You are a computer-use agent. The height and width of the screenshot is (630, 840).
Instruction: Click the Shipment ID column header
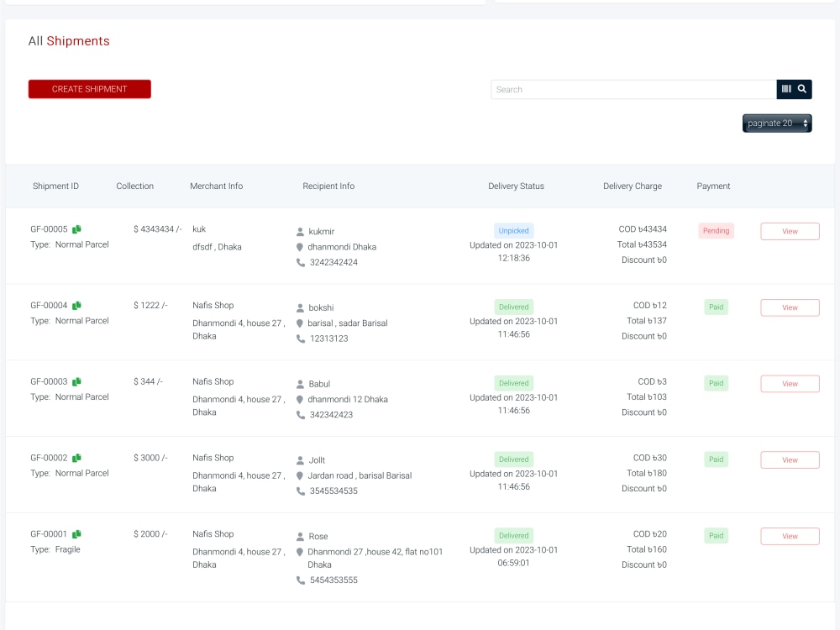tap(55, 186)
